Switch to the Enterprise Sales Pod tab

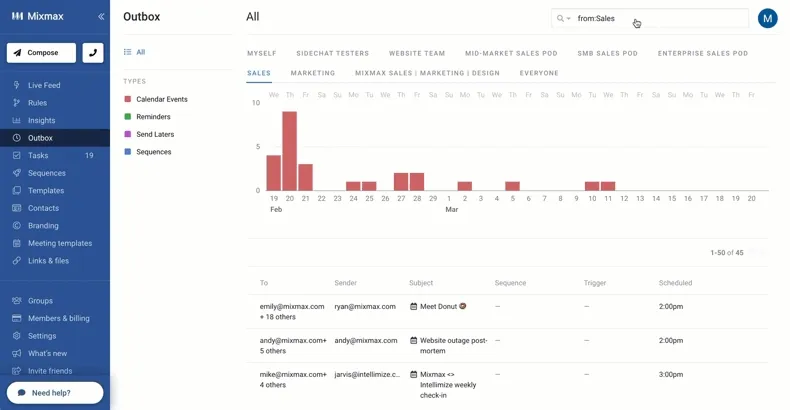coord(702,53)
